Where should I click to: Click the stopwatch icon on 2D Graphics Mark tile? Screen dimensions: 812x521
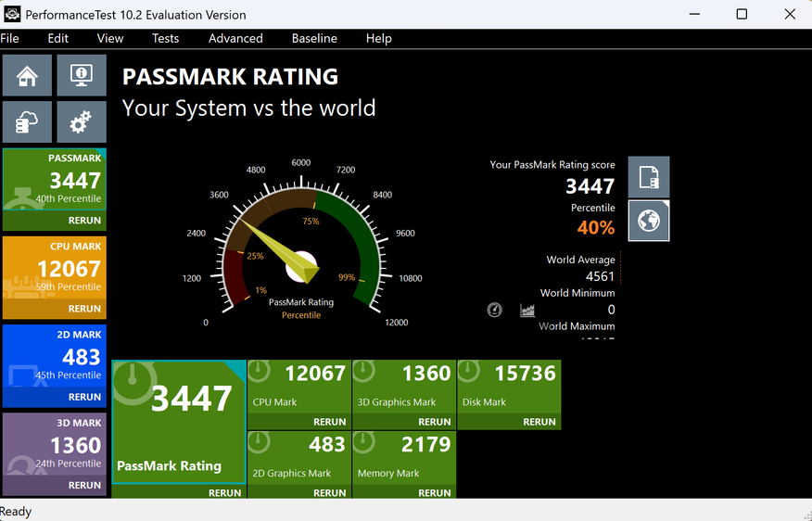pos(260,442)
